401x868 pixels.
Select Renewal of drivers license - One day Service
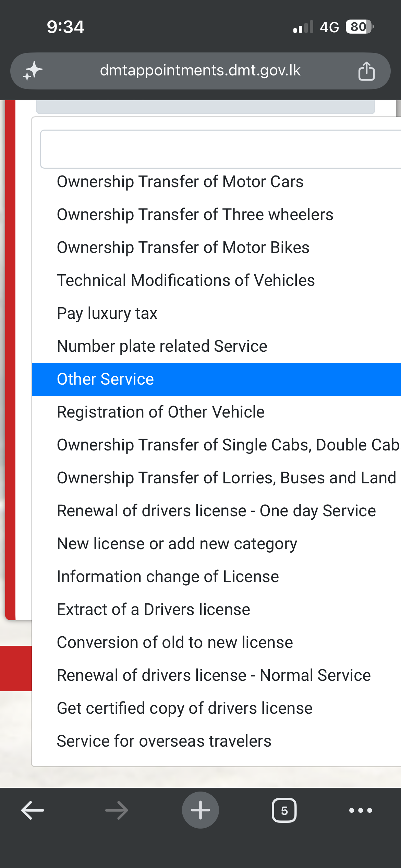point(216,511)
